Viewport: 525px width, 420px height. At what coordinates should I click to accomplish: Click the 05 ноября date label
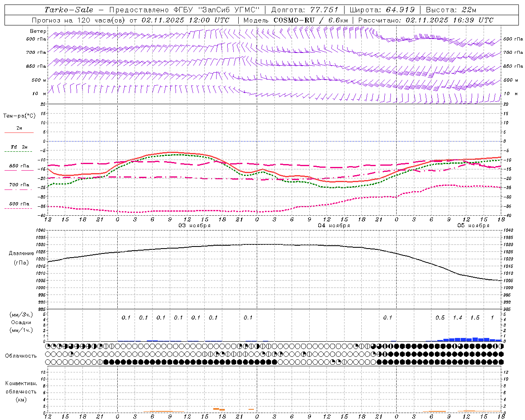473,226
